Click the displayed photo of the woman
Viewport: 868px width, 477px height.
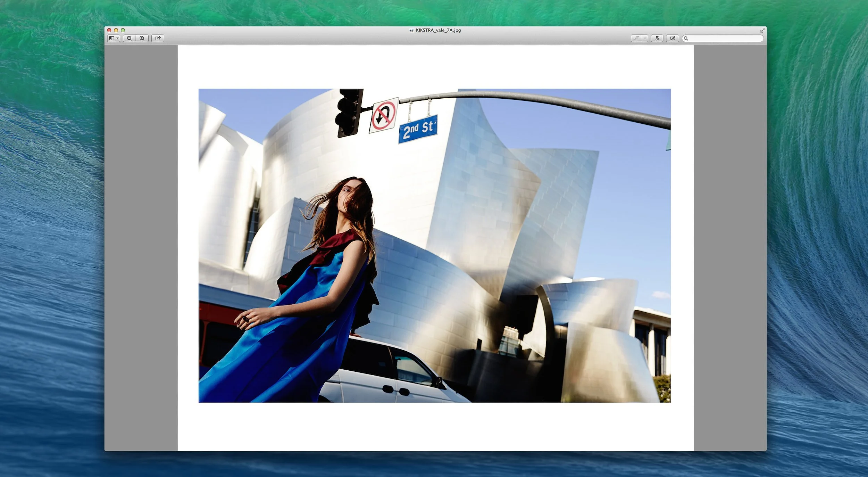pyautogui.click(x=434, y=246)
